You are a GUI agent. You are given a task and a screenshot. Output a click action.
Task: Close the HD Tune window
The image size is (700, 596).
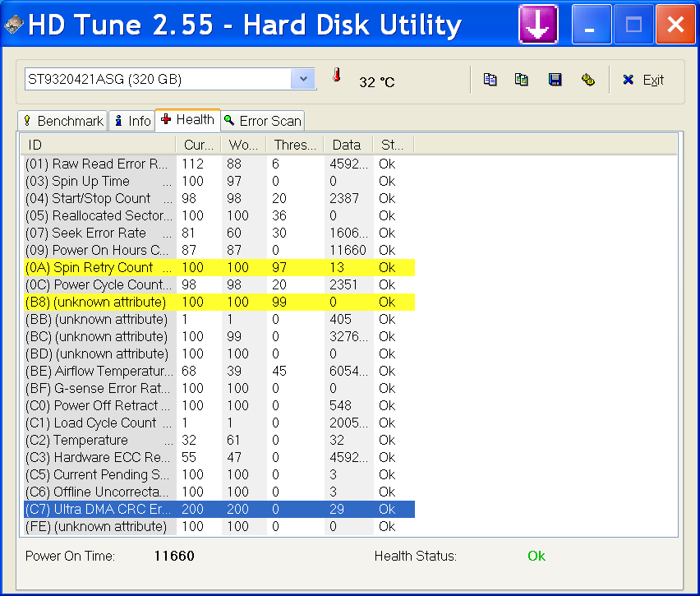(675, 24)
